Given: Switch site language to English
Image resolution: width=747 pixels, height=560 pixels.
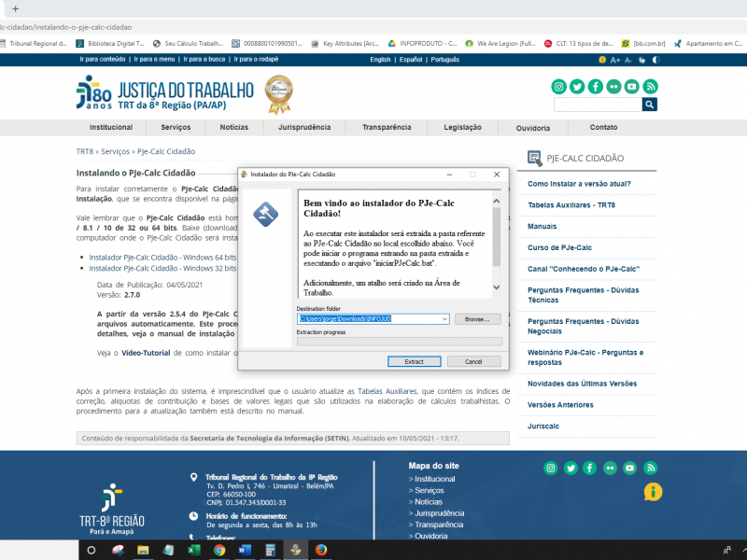Looking at the screenshot, I should click(380, 60).
